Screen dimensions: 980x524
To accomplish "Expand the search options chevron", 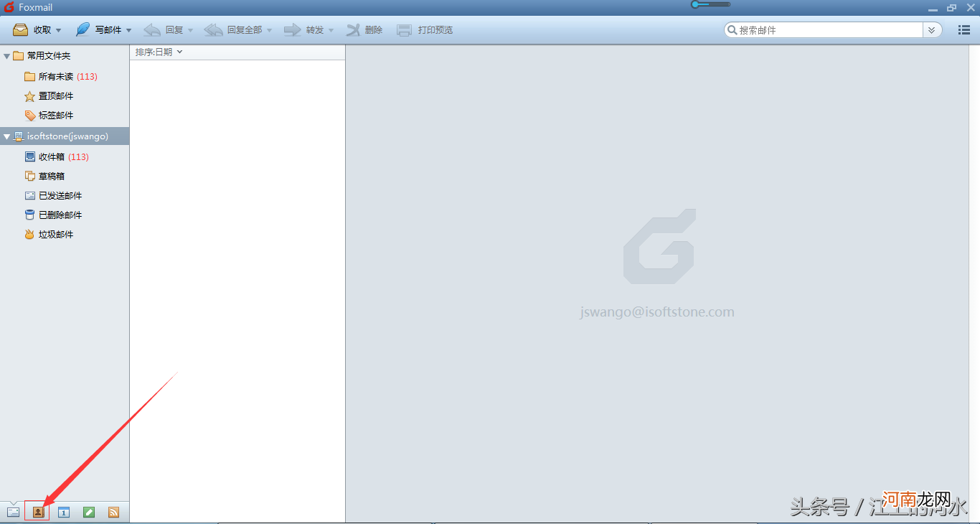I will (x=932, y=30).
